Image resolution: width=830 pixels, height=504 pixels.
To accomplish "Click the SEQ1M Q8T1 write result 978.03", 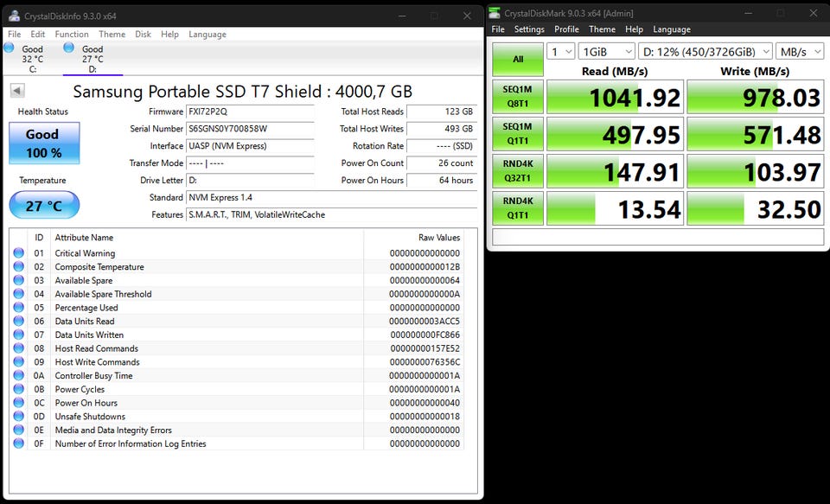I will [756, 97].
